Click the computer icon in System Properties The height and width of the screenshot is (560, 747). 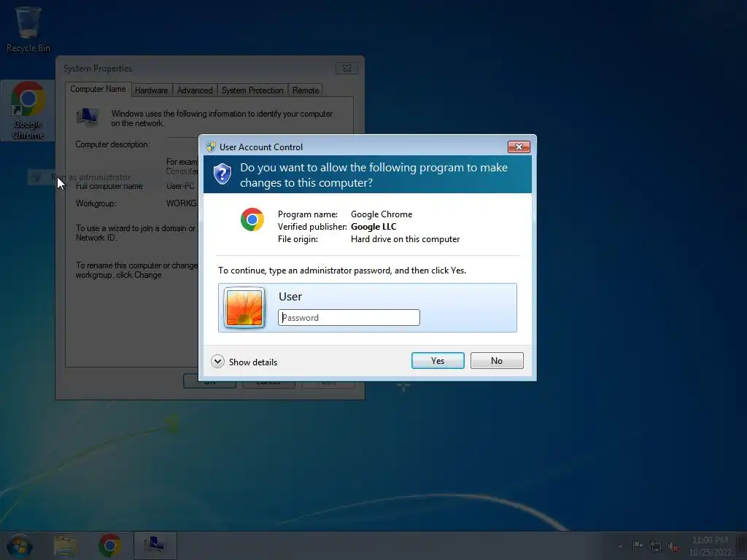(x=88, y=117)
